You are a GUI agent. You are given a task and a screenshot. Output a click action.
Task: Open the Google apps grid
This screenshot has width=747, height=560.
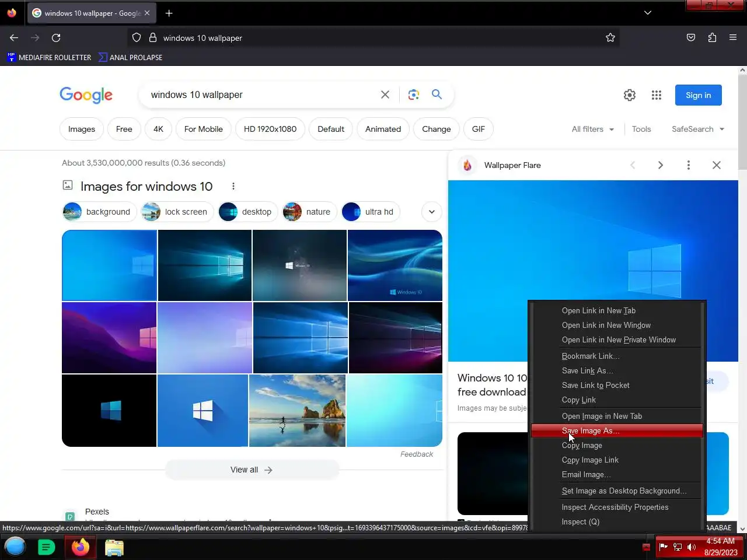[657, 95]
